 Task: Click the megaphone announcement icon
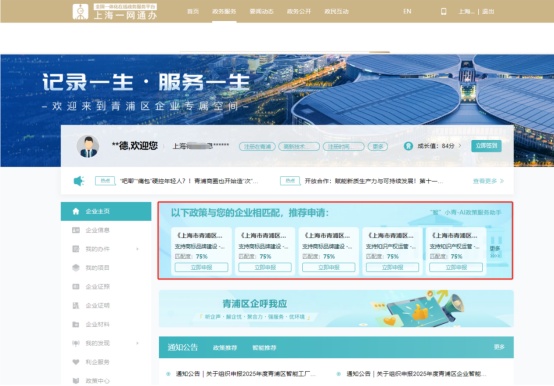click(x=79, y=181)
